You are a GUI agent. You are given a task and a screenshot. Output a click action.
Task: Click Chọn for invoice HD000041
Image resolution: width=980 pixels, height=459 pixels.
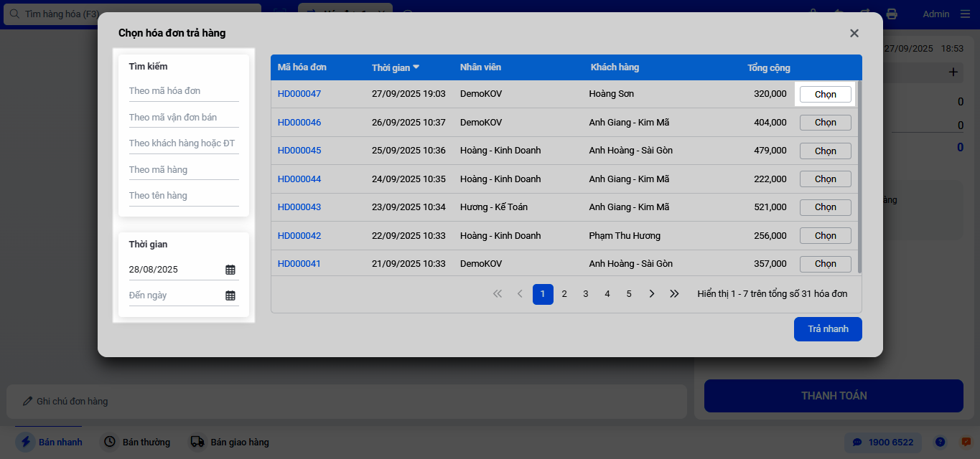point(826,263)
